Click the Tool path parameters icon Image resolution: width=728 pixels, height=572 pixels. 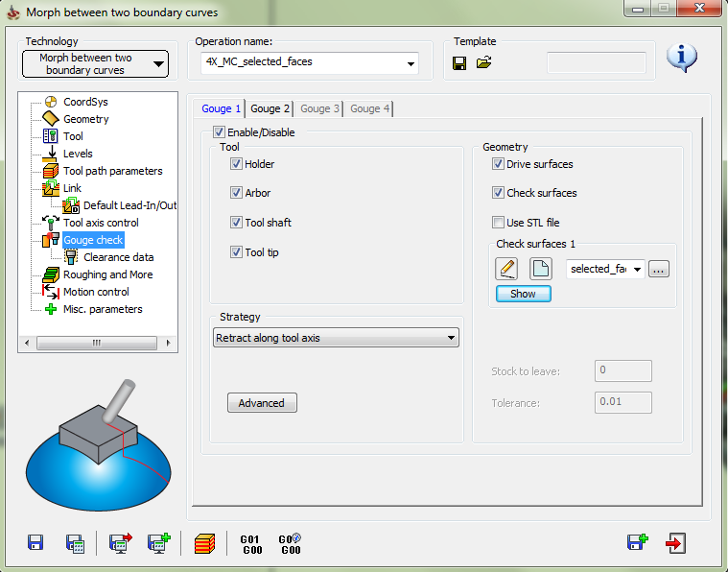click(51, 171)
